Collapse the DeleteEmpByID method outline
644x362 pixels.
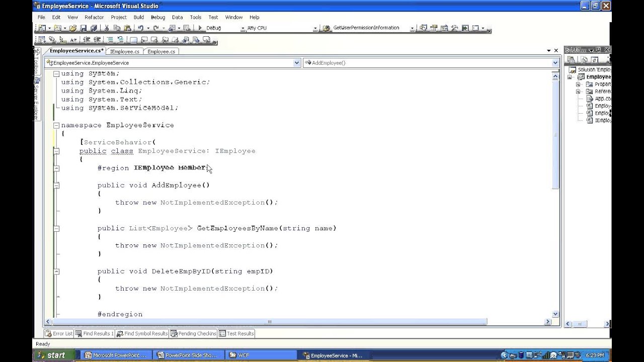pyautogui.click(x=56, y=271)
